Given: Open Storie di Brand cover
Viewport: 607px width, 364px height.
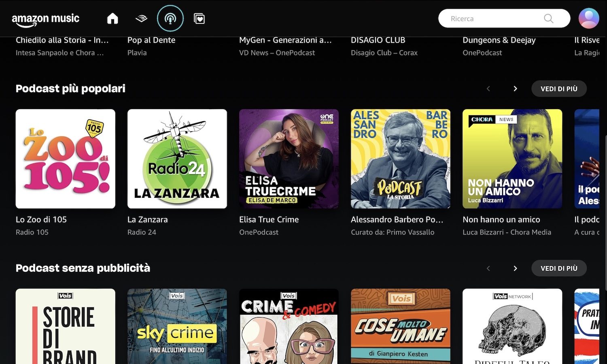Looking at the screenshot, I should [66, 326].
